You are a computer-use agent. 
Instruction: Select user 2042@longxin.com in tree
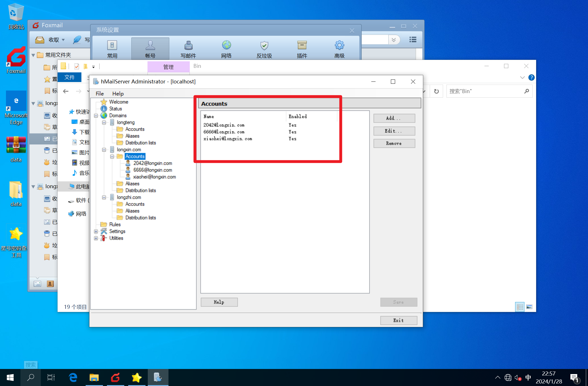[x=153, y=163]
